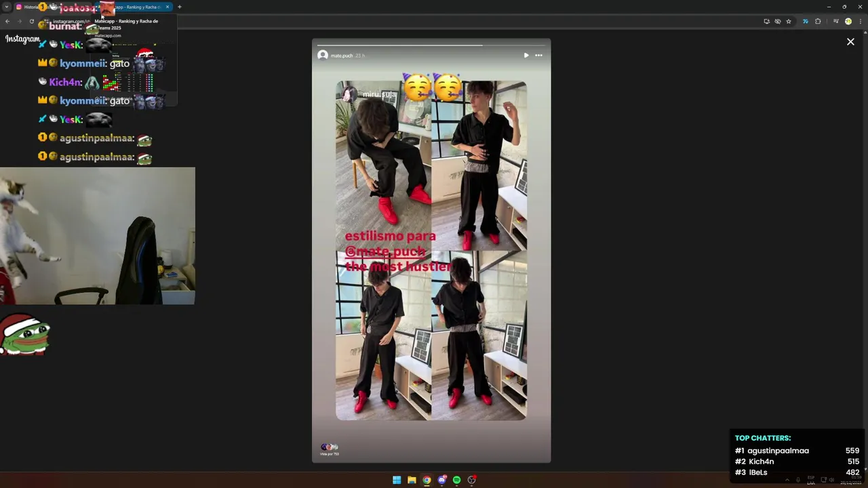Viewport: 868px width, 488px height.
Task: Click the mate.puch story collage image
Action: pyautogui.click(x=431, y=251)
